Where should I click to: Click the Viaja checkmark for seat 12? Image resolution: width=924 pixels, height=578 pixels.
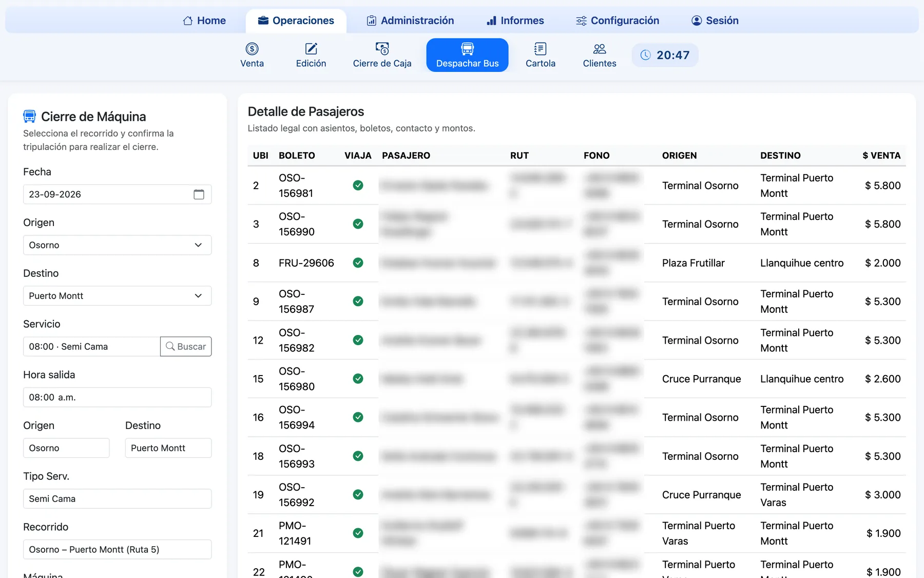[x=358, y=340]
